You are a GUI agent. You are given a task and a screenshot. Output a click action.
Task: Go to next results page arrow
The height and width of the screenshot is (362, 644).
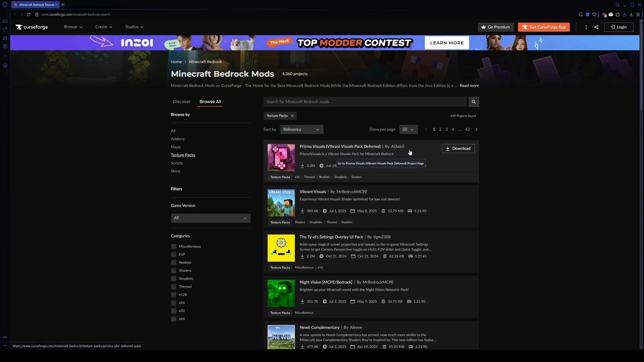[477, 129]
